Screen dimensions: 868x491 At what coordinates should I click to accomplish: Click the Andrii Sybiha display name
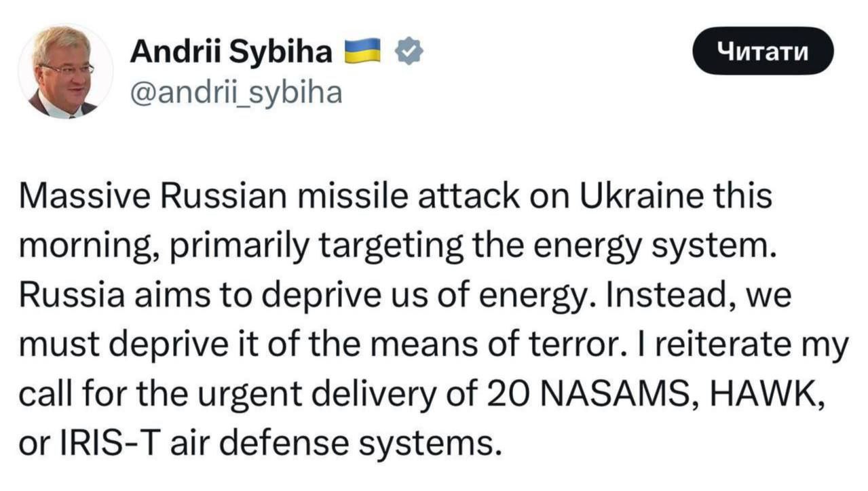(x=231, y=52)
